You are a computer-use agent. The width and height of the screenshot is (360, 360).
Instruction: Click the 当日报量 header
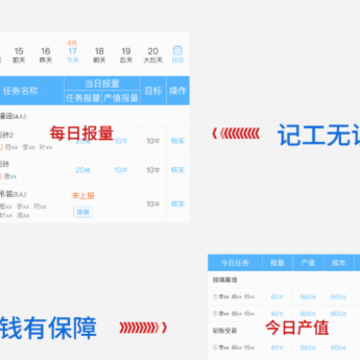coord(102,83)
